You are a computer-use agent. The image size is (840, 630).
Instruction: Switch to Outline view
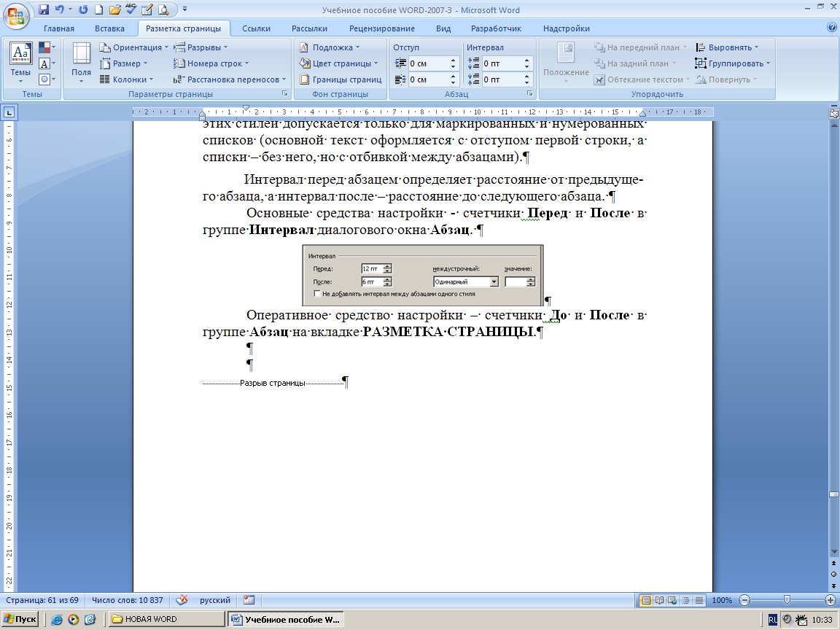(x=685, y=601)
